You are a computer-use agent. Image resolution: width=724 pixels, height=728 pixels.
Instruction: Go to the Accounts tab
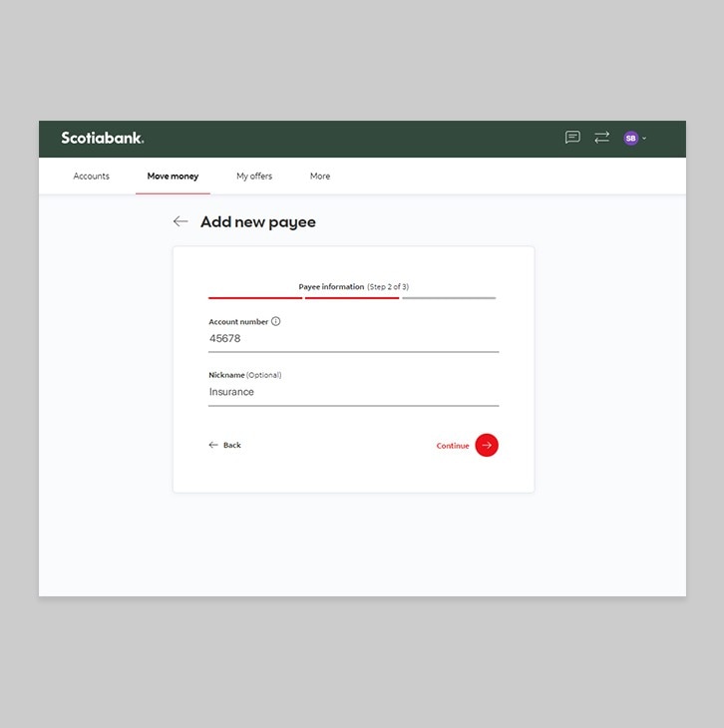(91, 176)
